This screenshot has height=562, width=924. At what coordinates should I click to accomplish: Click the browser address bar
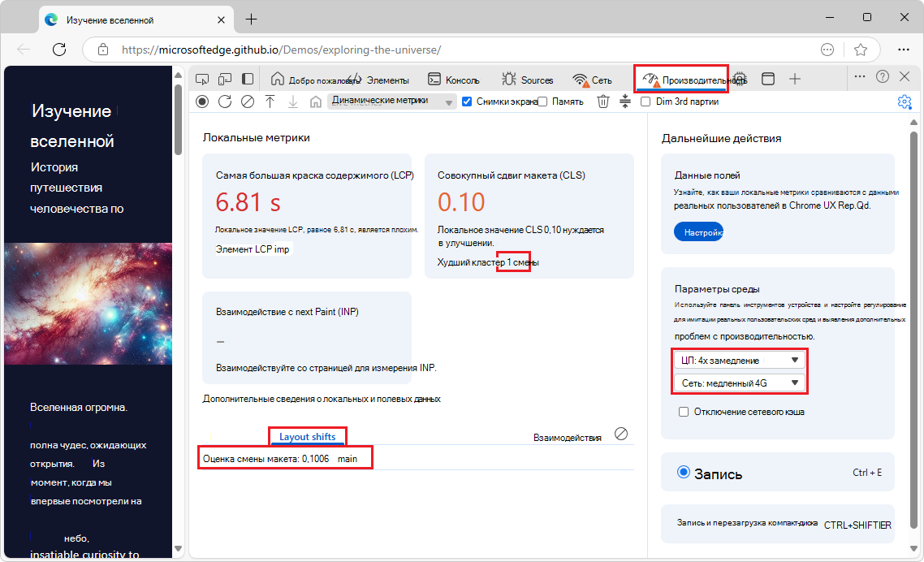coord(325,48)
